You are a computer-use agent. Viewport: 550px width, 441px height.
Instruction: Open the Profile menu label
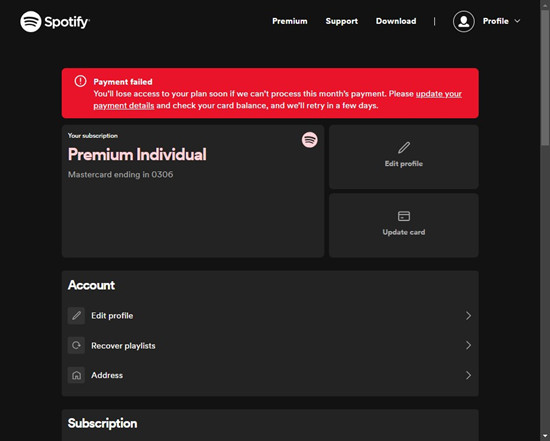[x=496, y=21]
